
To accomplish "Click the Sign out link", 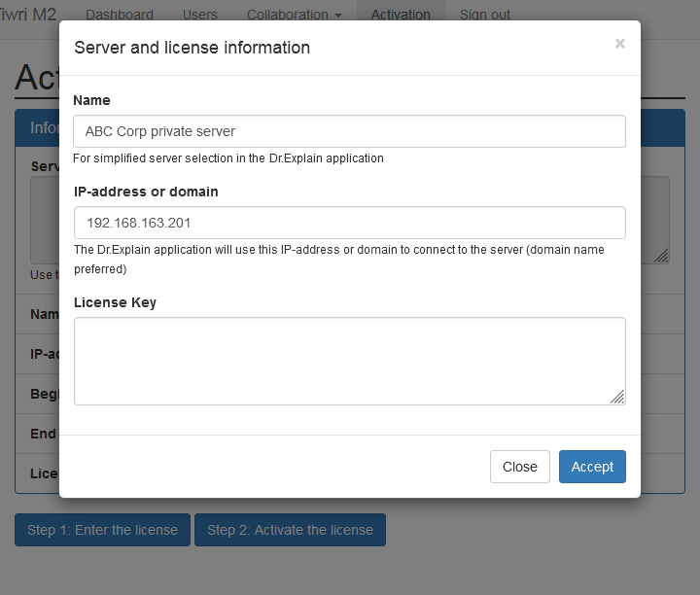I will (x=485, y=15).
